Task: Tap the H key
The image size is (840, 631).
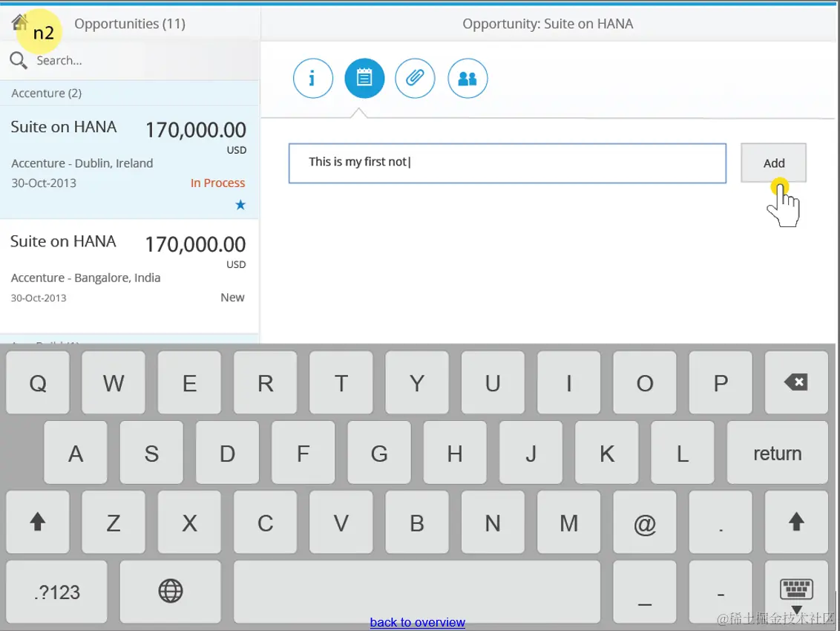Action: point(455,453)
